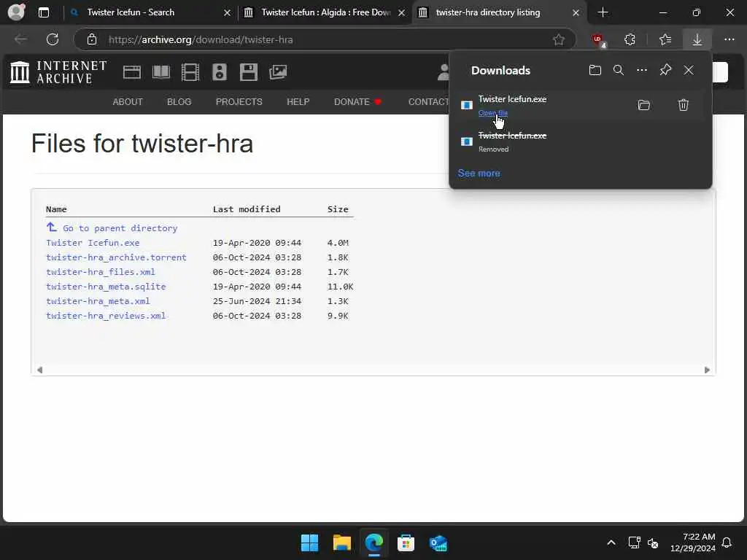The image size is (747, 560).
Task: Select twister-hra directory listing tab
Action: pyautogui.click(x=499, y=12)
